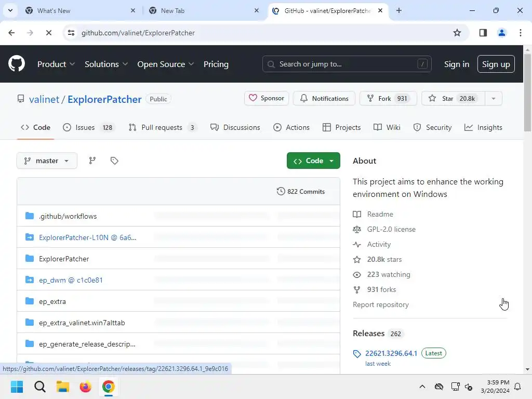Viewport: 532px width, 399px height.
Task: Click the Chrome taskbar icon
Action: [x=108, y=387]
